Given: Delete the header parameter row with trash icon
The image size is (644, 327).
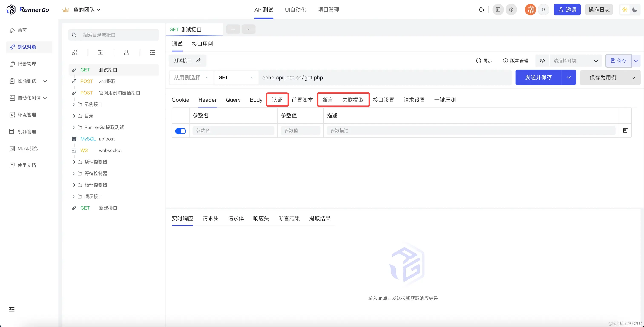Looking at the screenshot, I should tap(625, 130).
